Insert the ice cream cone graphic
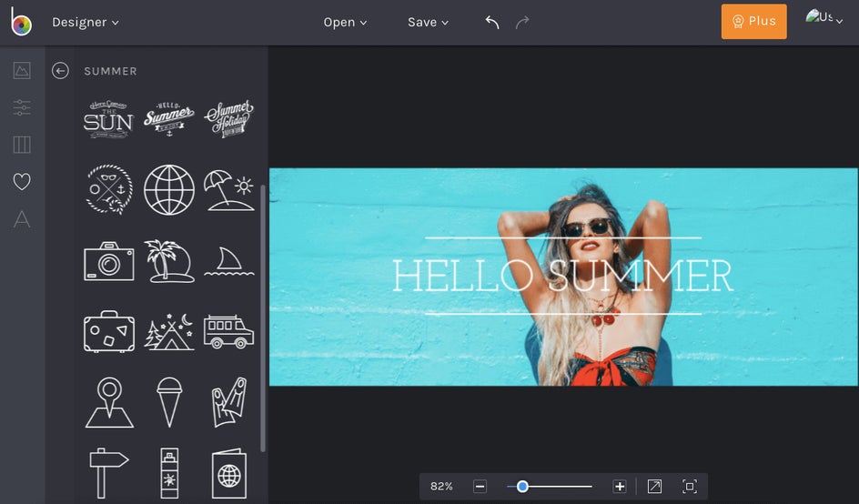The image size is (859, 504). click(169, 403)
